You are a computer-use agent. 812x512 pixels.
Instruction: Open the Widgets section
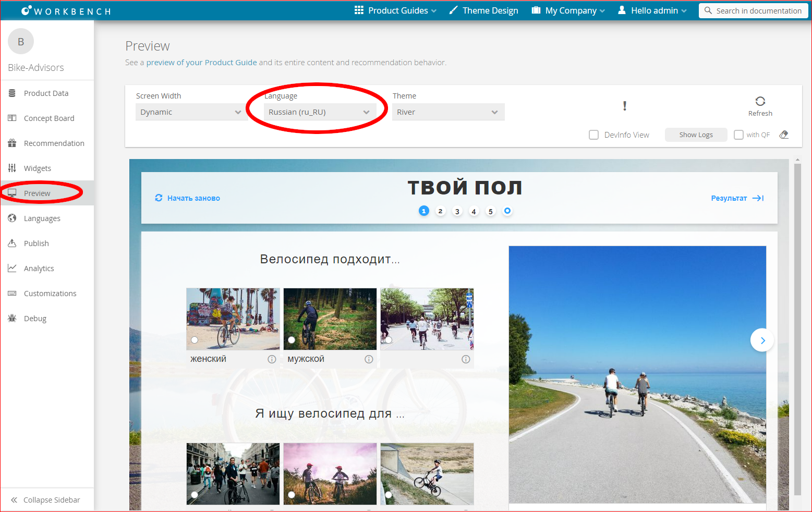coord(47,168)
